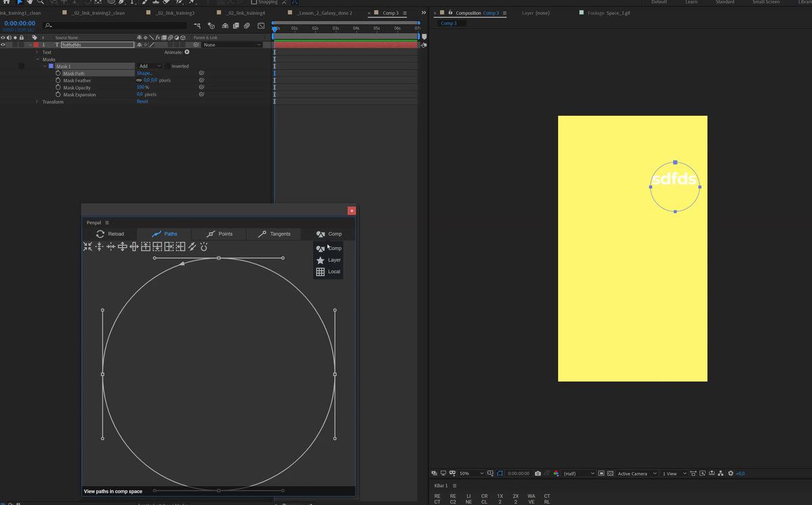Close the Penpal floating window
Screen dimensions: 812x505
point(351,211)
